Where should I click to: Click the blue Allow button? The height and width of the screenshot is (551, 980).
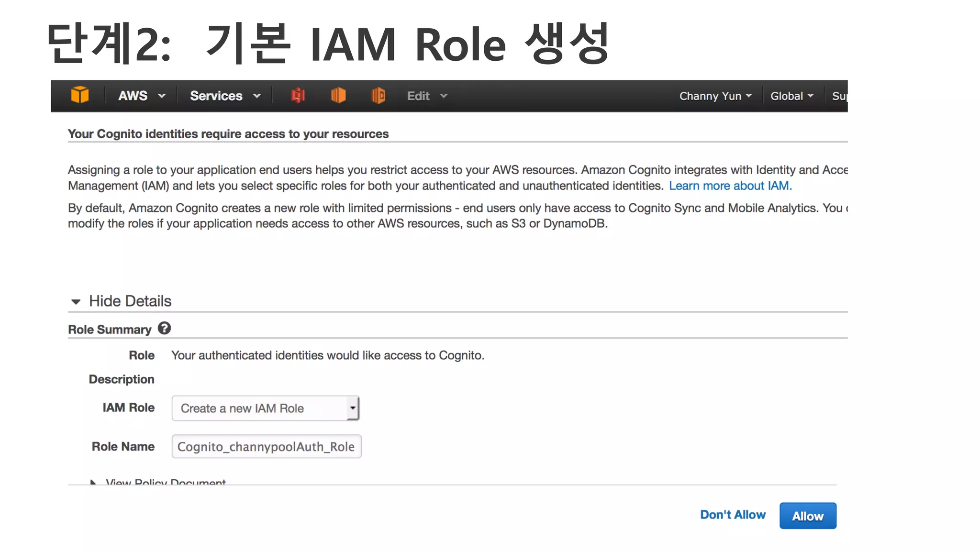coord(808,516)
